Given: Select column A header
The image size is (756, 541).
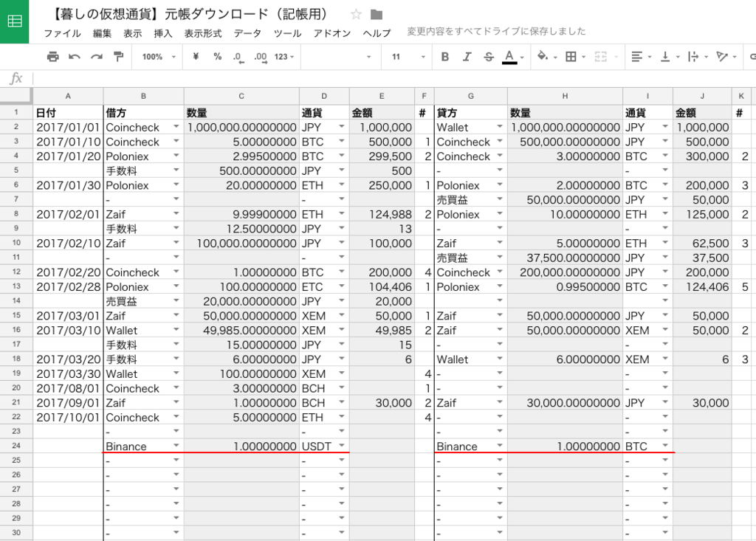Looking at the screenshot, I should [68, 96].
